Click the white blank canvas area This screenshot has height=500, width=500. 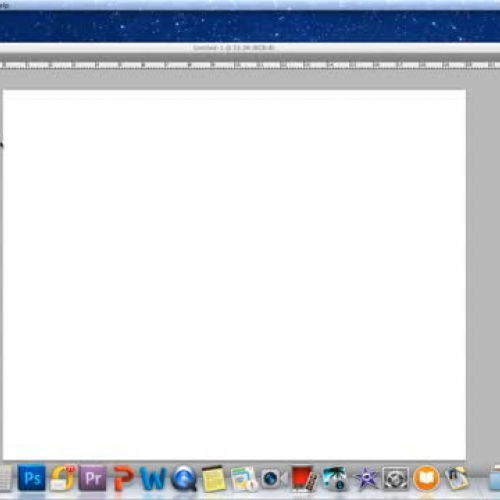234,275
